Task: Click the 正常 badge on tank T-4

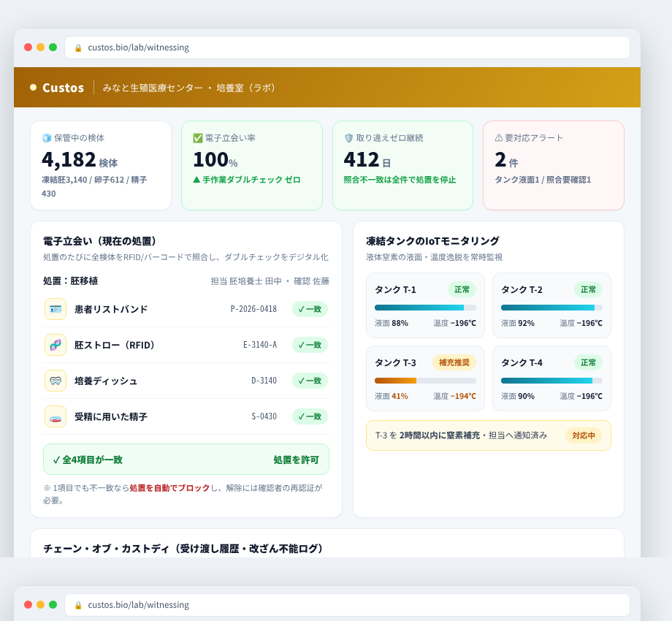Action: pyautogui.click(x=588, y=362)
